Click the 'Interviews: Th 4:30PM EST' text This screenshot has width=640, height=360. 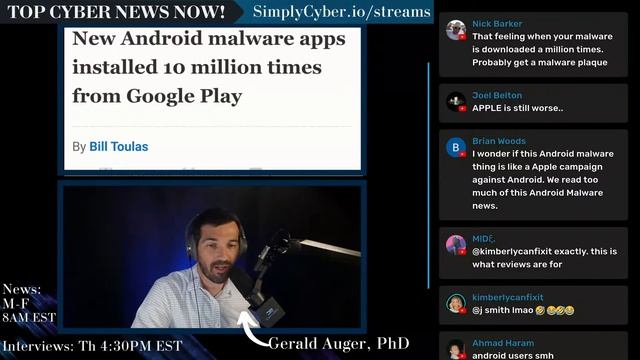click(92, 346)
